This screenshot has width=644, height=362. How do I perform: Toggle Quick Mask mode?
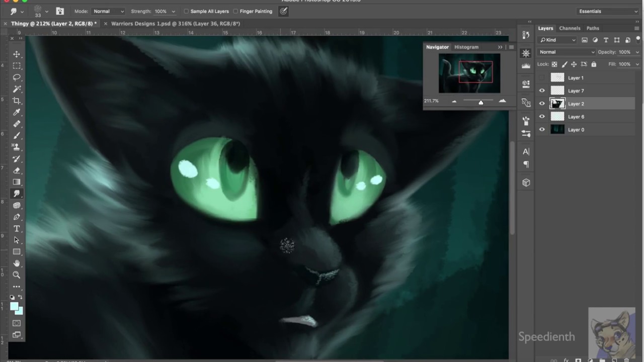click(x=17, y=323)
